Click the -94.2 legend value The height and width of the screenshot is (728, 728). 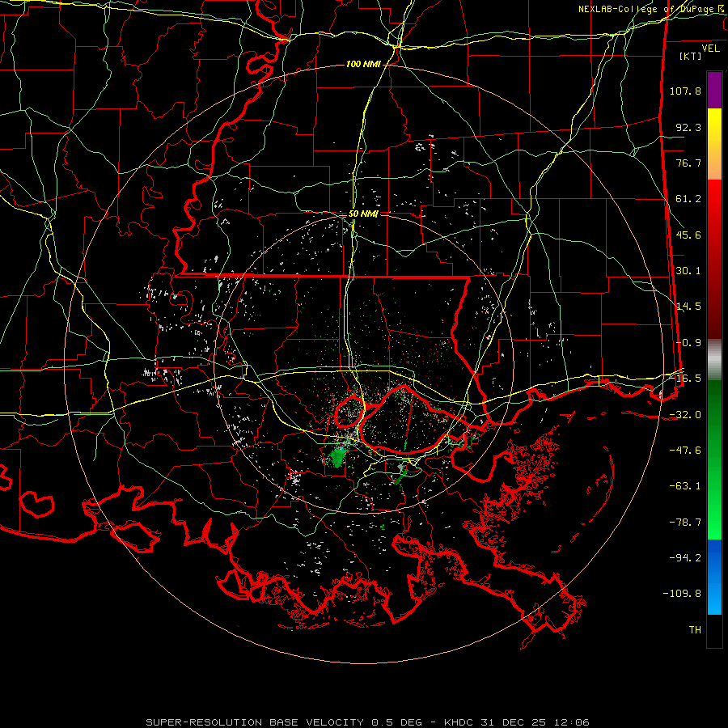tap(685, 558)
